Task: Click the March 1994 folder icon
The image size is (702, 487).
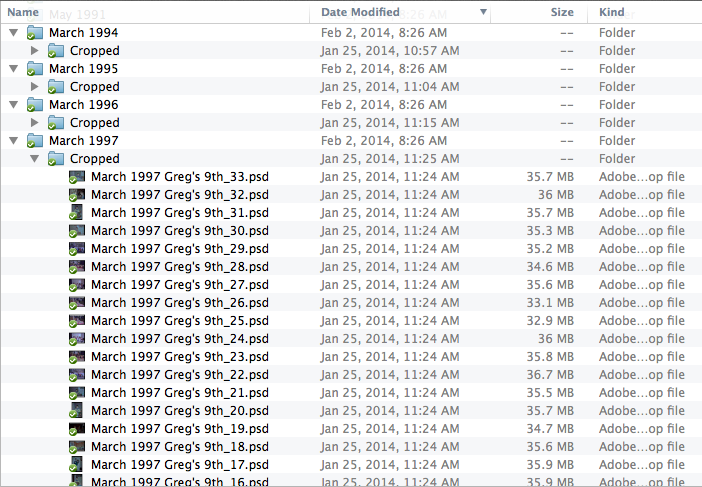Action: [36, 33]
